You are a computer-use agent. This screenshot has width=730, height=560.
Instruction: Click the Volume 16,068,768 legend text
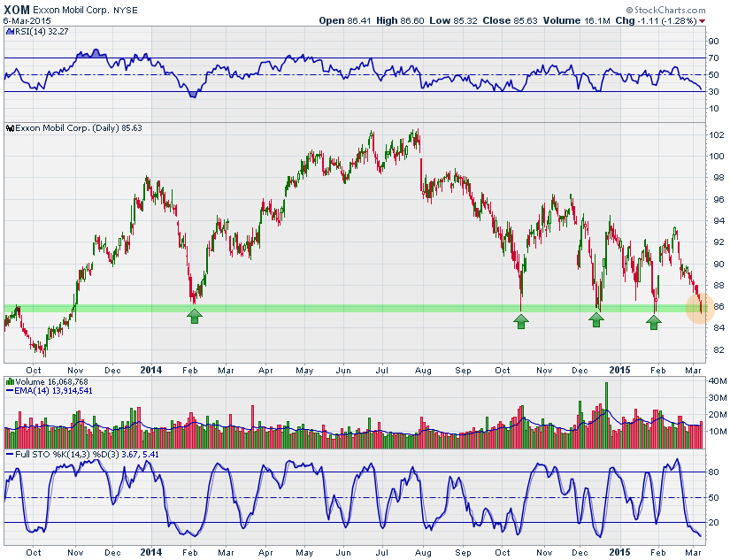[x=51, y=381]
